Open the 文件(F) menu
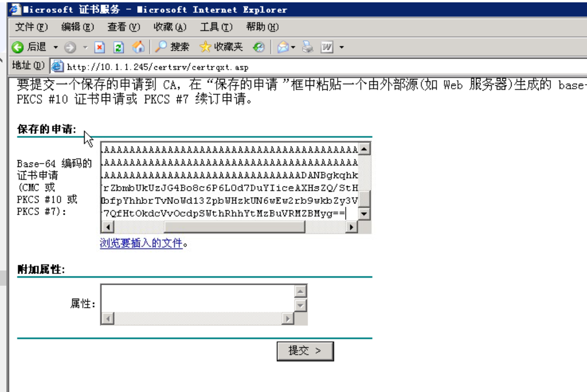Screen dimensions: 587x392 point(32,27)
